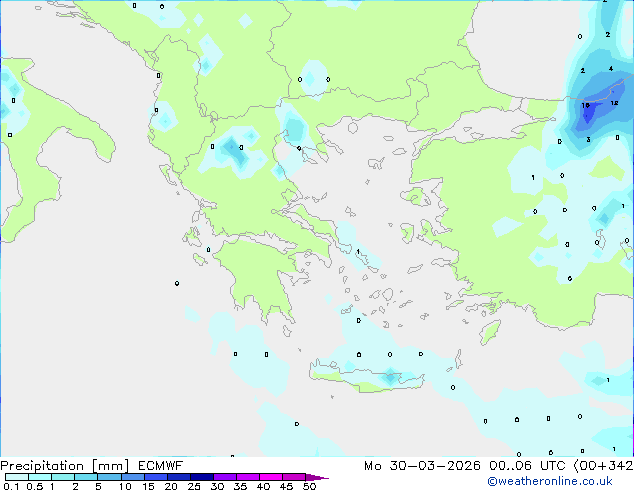Click the '00..06 UTC' time range text
Viewport: 634px width, 490px height.
[526, 466]
